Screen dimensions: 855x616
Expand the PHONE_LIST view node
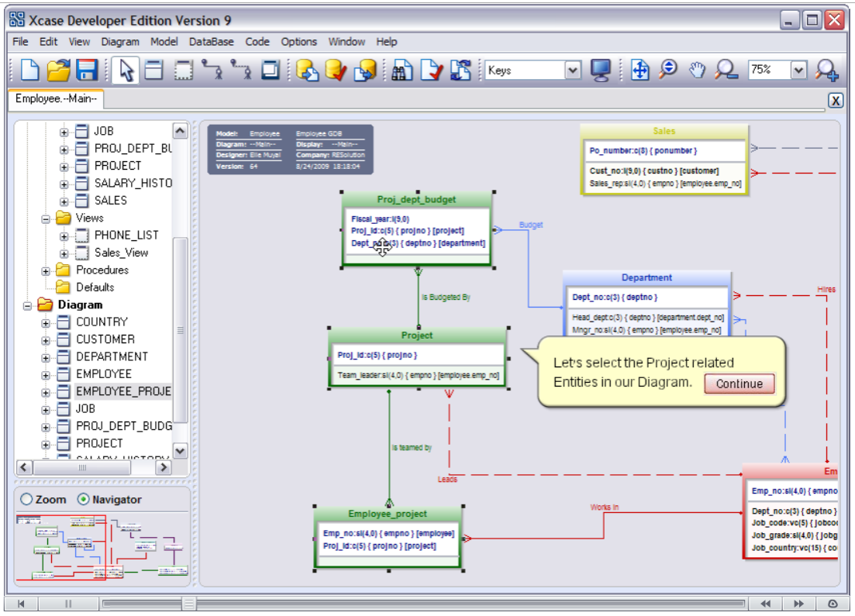coord(65,236)
